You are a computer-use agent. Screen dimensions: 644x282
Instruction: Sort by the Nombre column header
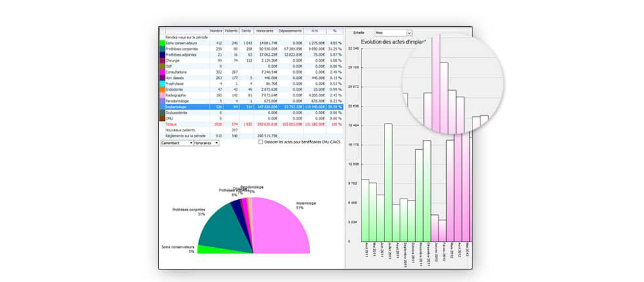tap(216, 31)
